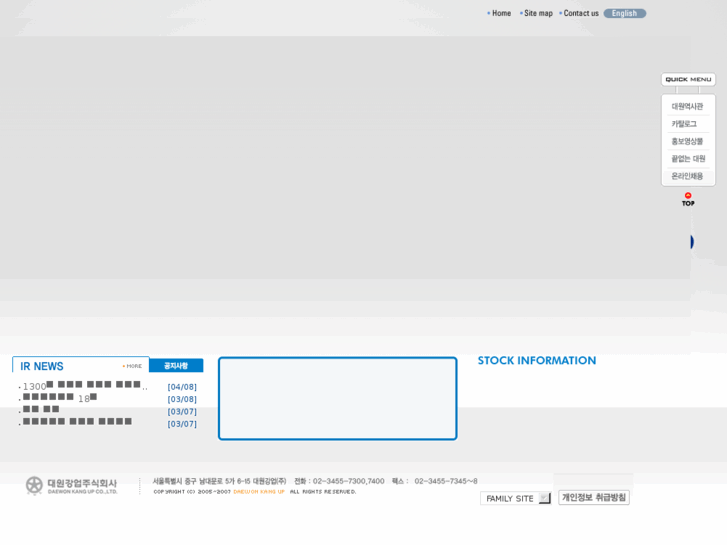The width and height of the screenshot is (727, 545).
Task: Click the date label [04/08]
Action: (182, 386)
